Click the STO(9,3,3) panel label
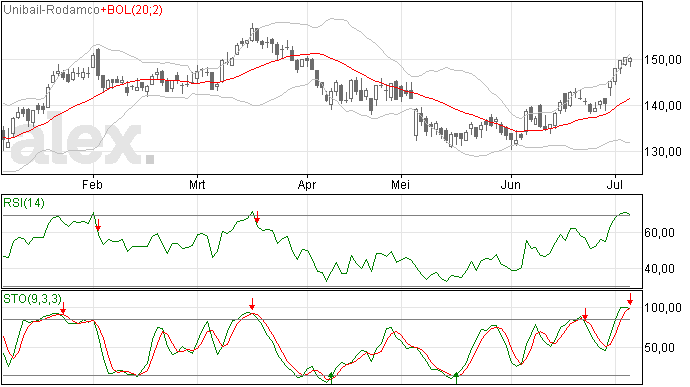This screenshot has height=387, width=690. pos(33,299)
